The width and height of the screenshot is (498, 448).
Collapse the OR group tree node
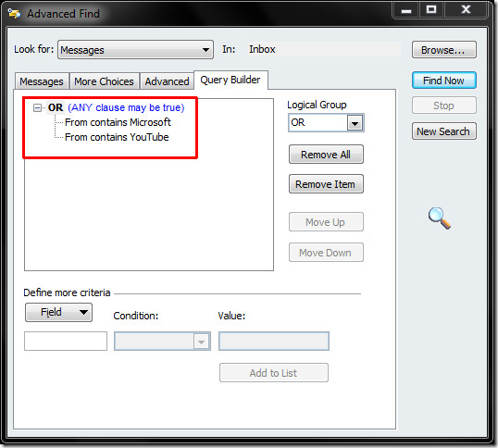click(x=37, y=108)
